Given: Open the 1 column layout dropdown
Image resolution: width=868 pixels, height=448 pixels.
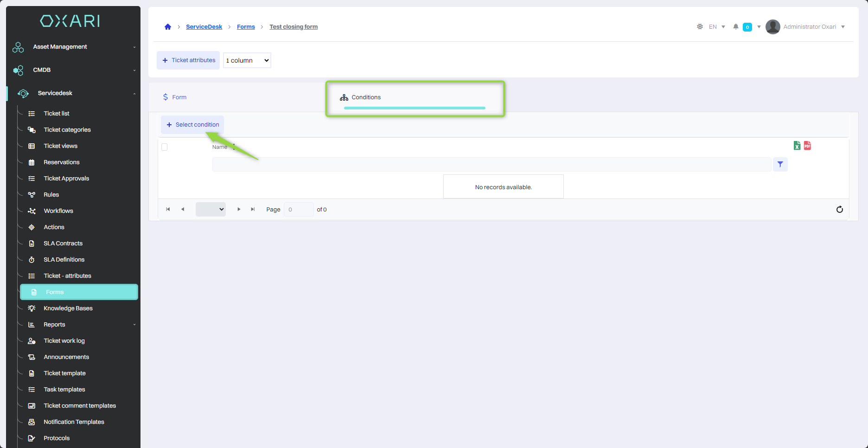Looking at the screenshot, I should (247, 60).
